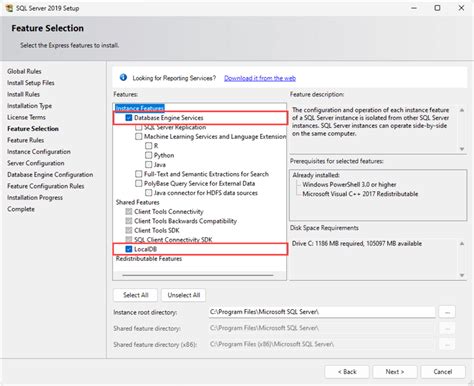Proceed with the Next button
This screenshot has height=386, width=474.
click(x=395, y=372)
